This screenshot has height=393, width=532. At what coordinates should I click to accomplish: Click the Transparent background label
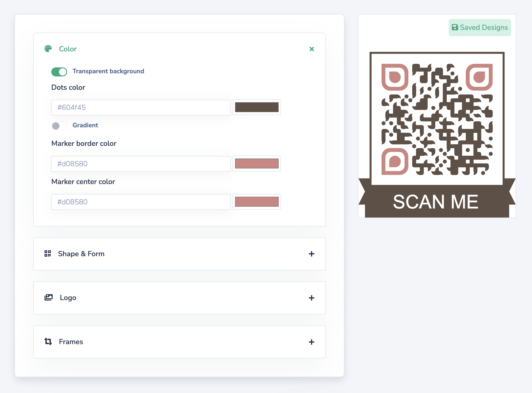[x=108, y=71]
